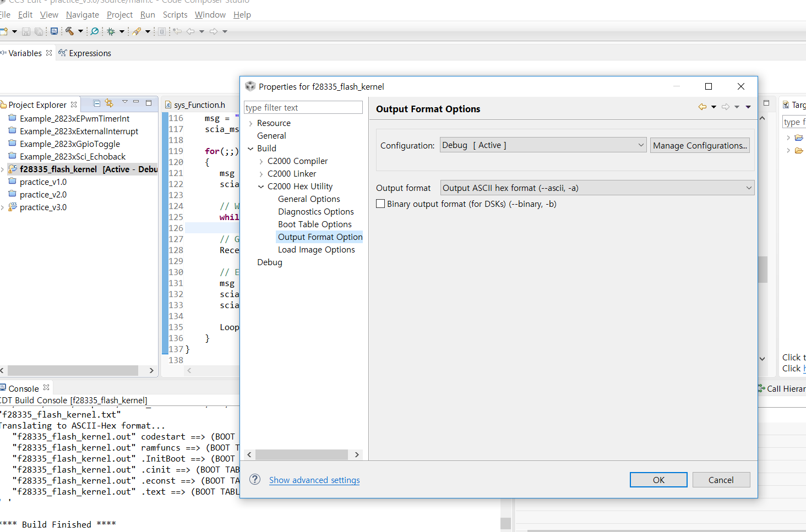Click the type filter text field in dialog
This screenshot has width=806, height=532.
click(303, 107)
